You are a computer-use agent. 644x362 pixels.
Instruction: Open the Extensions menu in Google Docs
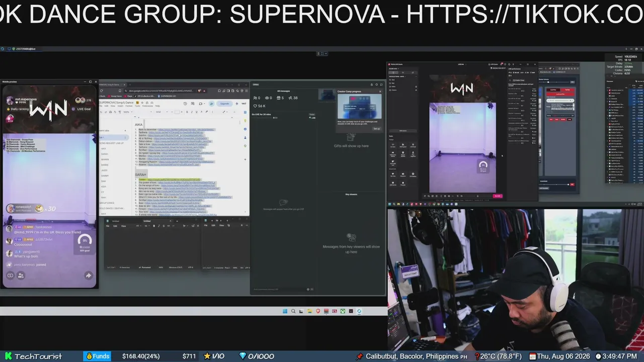(147, 106)
